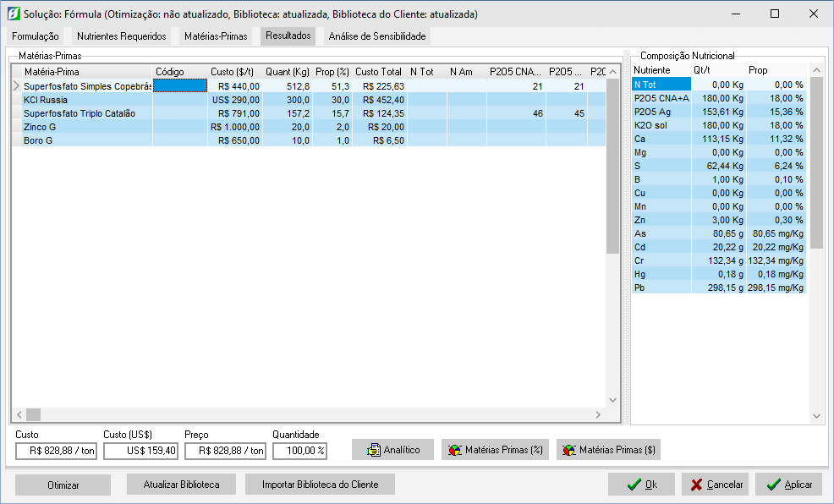834x504 pixels.
Task: Click the Qt/t column header
Action: (x=718, y=70)
